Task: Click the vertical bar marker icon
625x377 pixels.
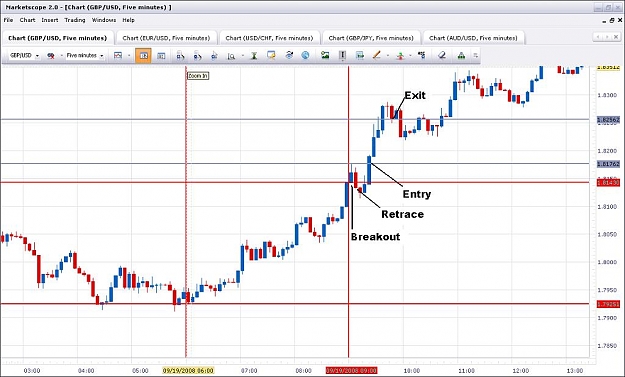Action: coord(342,55)
